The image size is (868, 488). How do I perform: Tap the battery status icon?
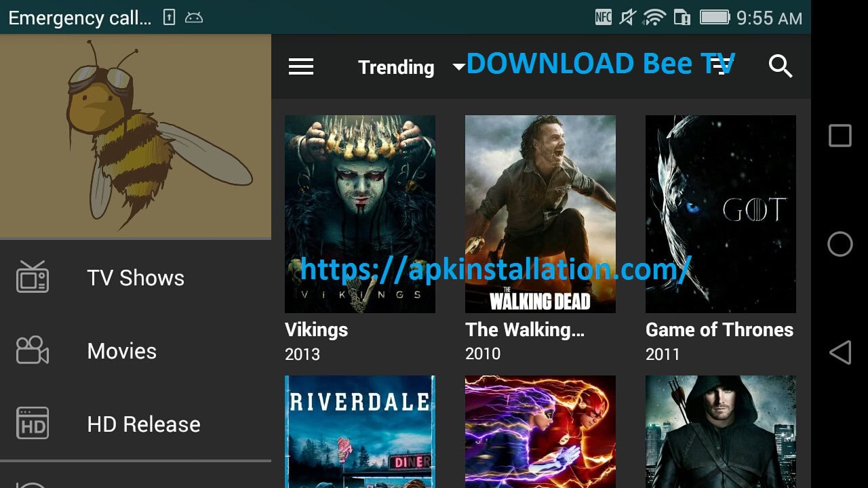click(715, 18)
